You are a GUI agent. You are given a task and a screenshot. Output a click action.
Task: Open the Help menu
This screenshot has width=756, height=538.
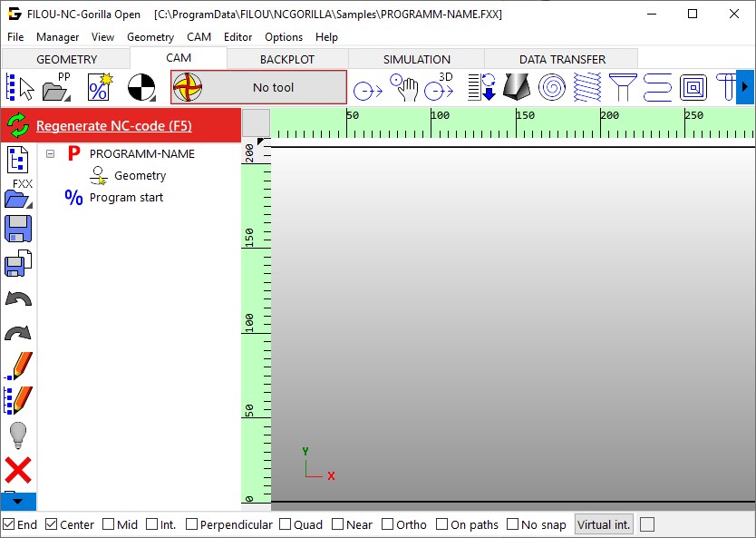coord(326,37)
